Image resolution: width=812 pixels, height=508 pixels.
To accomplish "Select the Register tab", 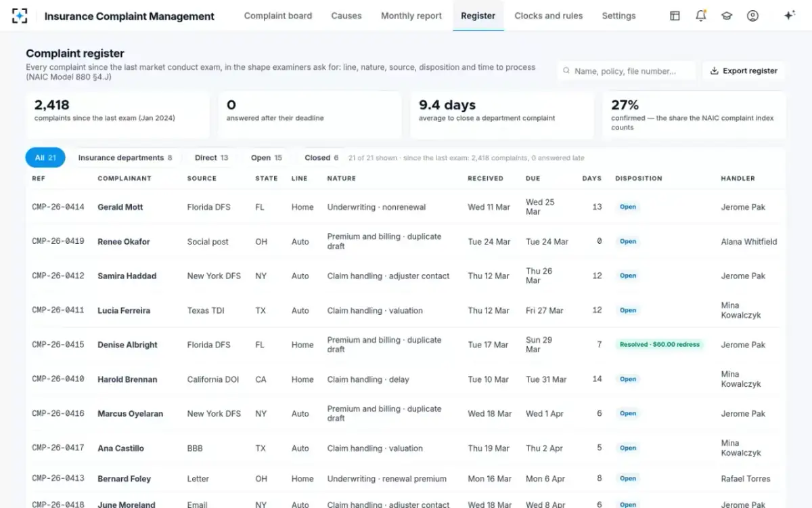I will [x=478, y=16].
